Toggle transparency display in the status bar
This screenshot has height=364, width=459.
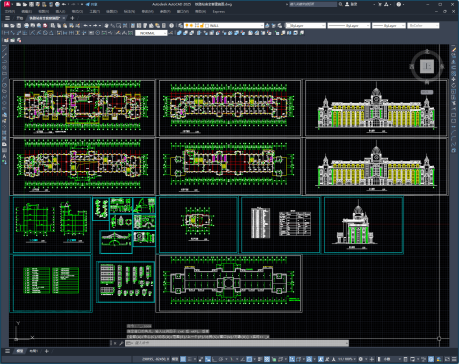[x=267, y=359]
